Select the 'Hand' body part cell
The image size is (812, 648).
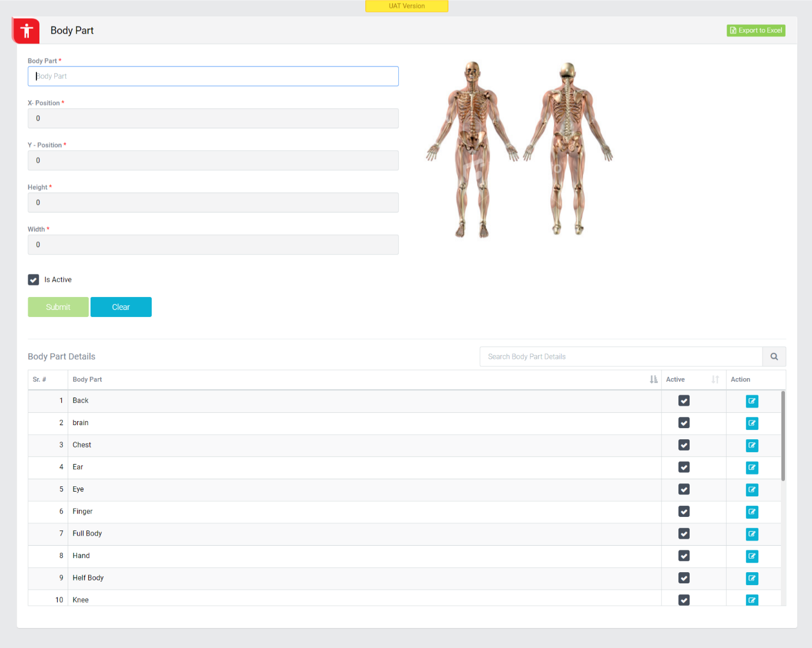[364, 556]
